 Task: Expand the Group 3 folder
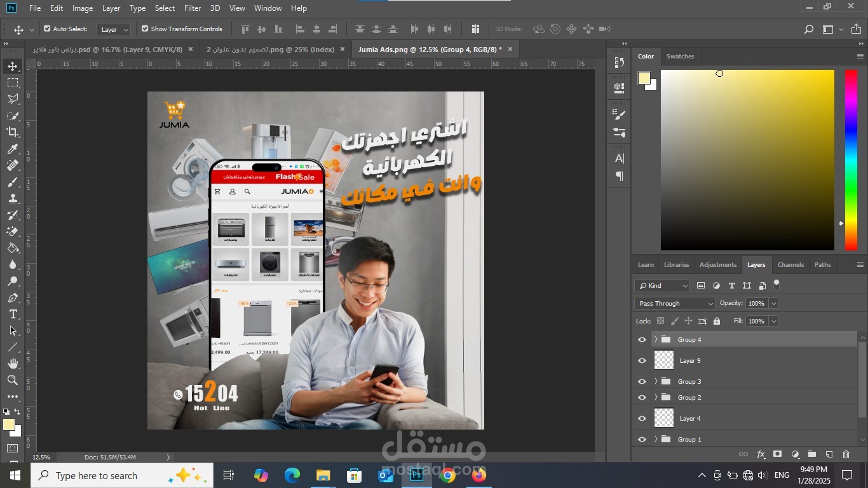coord(656,381)
